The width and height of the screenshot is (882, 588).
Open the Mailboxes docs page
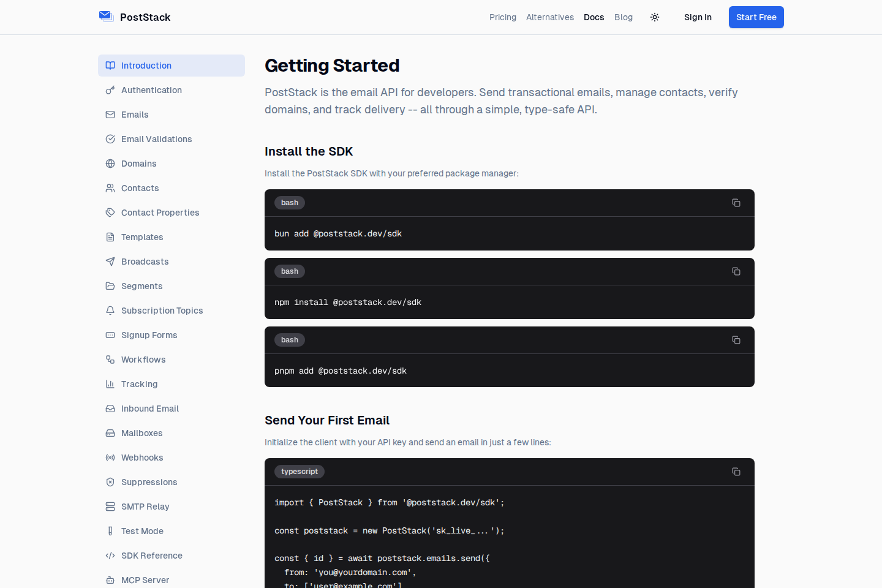click(171, 433)
